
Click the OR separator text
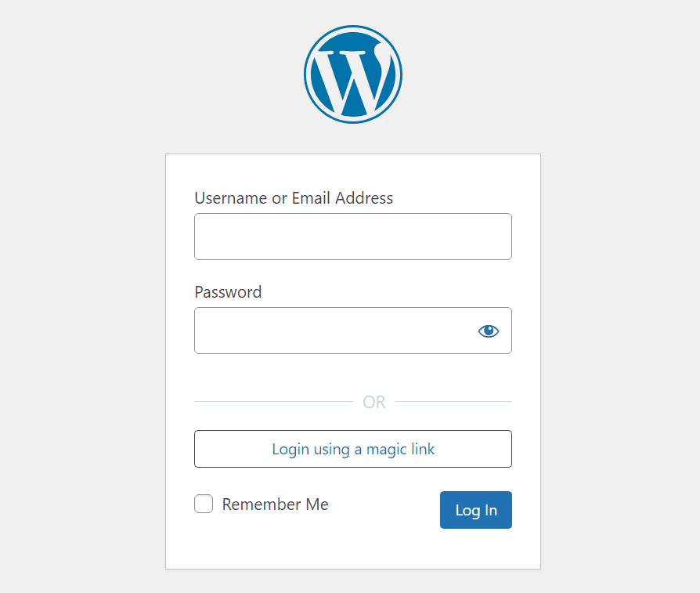tap(374, 402)
